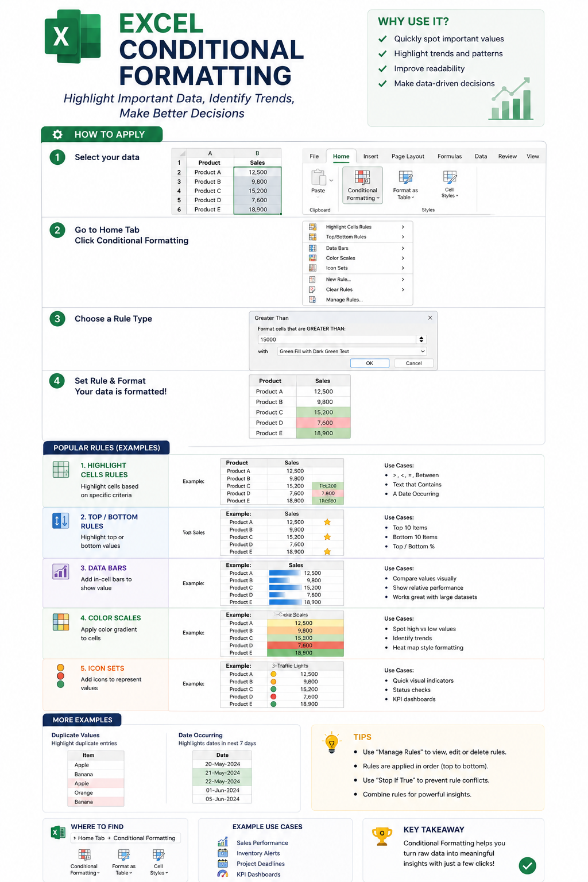The height and width of the screenshot is (882, 588).
Task: Click checkmark beside Quickly spot important values
Action: 382,39
